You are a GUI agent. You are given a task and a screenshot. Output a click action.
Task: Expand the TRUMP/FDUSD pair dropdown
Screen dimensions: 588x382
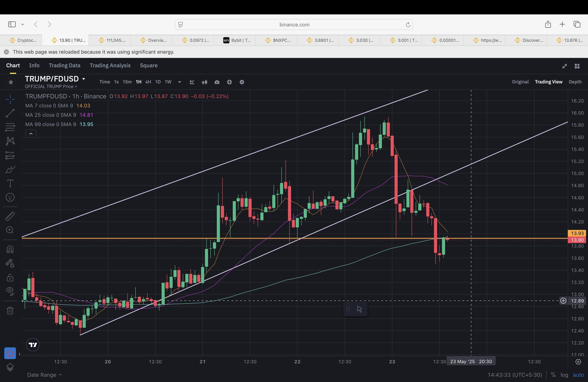(84, 79)
